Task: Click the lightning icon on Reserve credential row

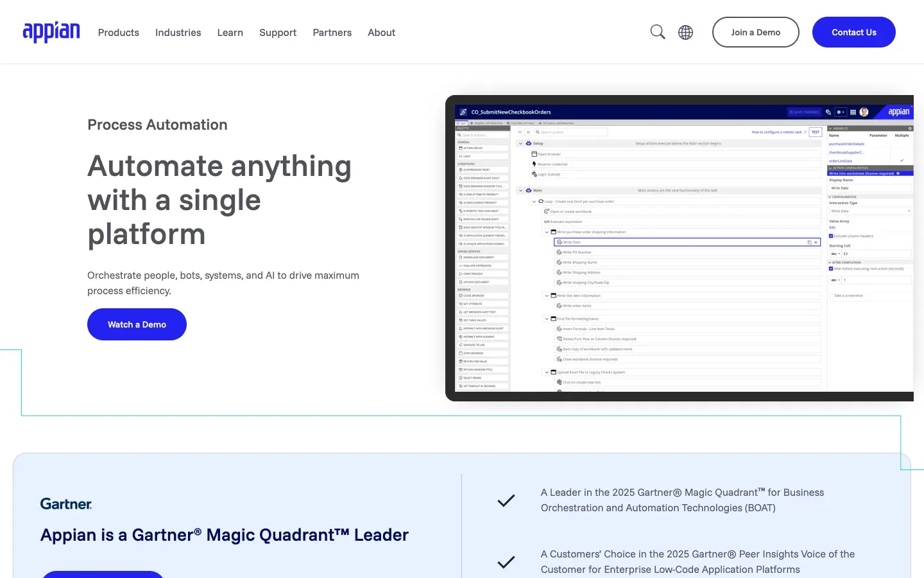Action: click(535, 164)
